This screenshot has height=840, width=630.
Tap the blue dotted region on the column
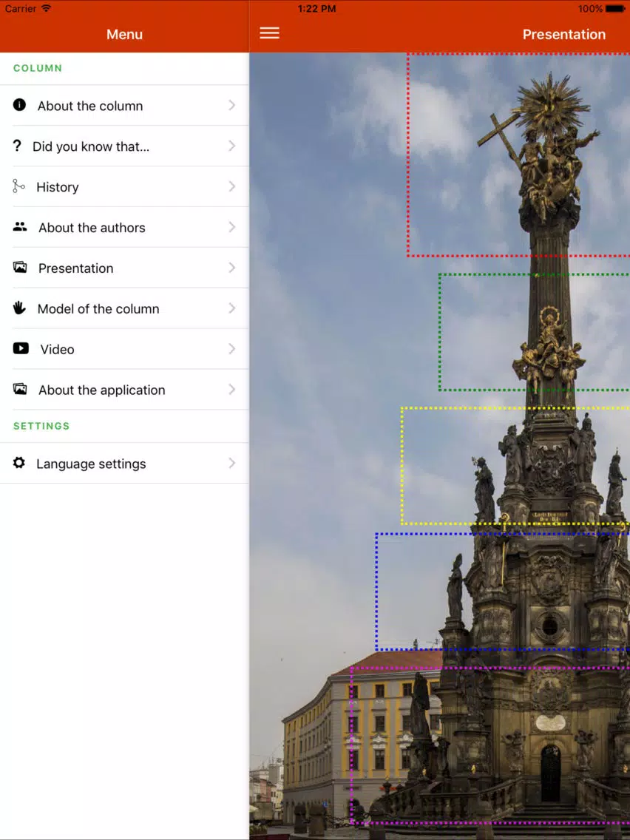[x=503, y=592]
